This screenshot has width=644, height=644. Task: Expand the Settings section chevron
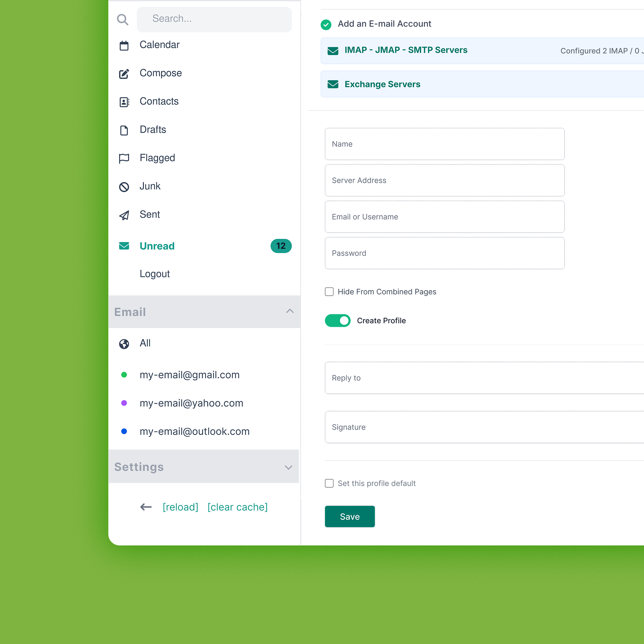point(289,467)
